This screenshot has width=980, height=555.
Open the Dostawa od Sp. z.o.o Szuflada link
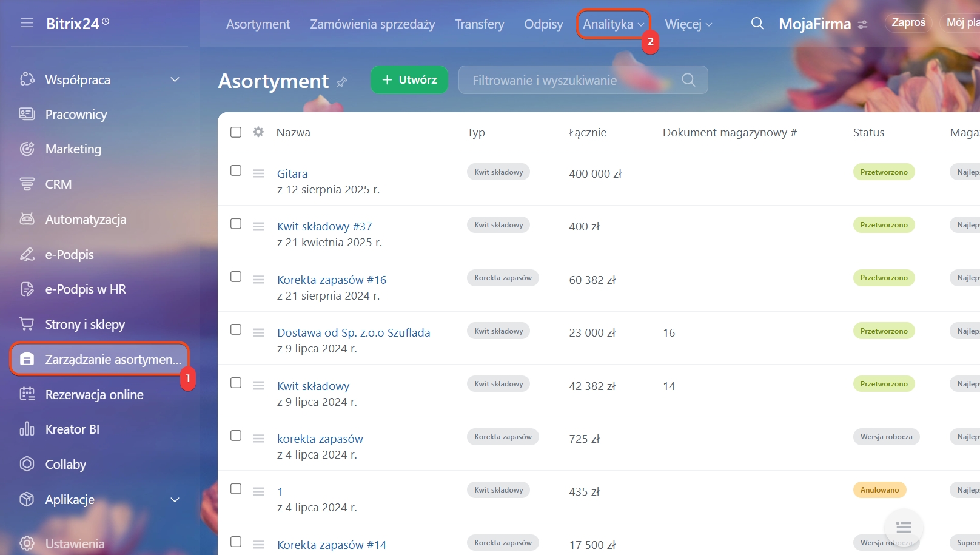(354, 332)
